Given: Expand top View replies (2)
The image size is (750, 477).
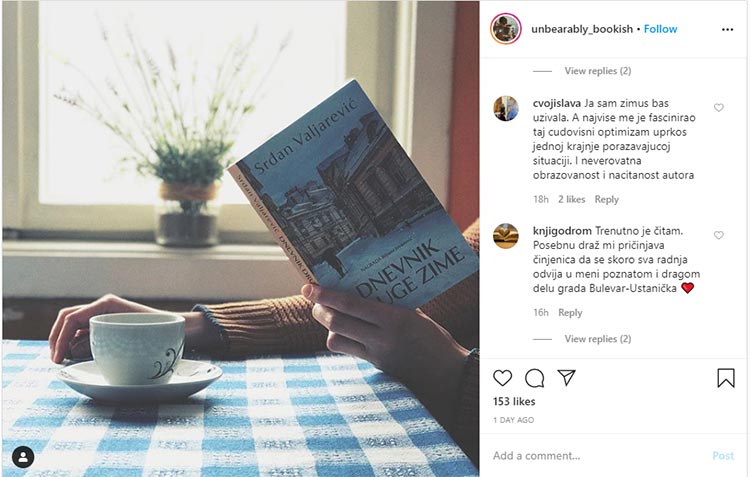Looking at the screenshot, I should tap(597, 71).
